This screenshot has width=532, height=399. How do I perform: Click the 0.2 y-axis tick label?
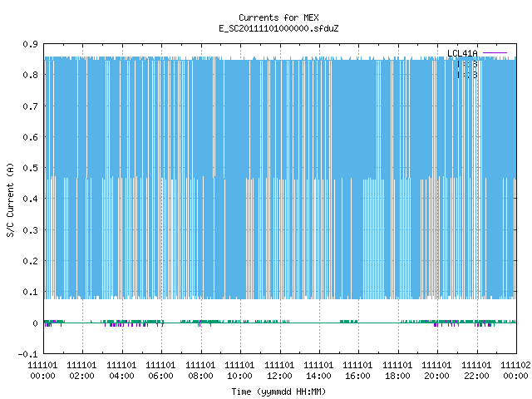point(30,261)
